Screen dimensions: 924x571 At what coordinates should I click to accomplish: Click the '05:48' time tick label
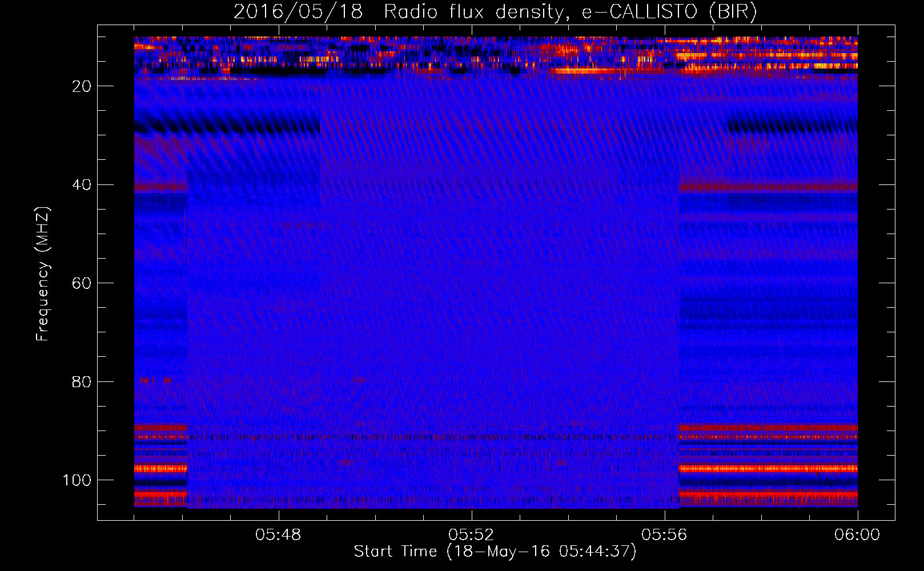point(278,535)
